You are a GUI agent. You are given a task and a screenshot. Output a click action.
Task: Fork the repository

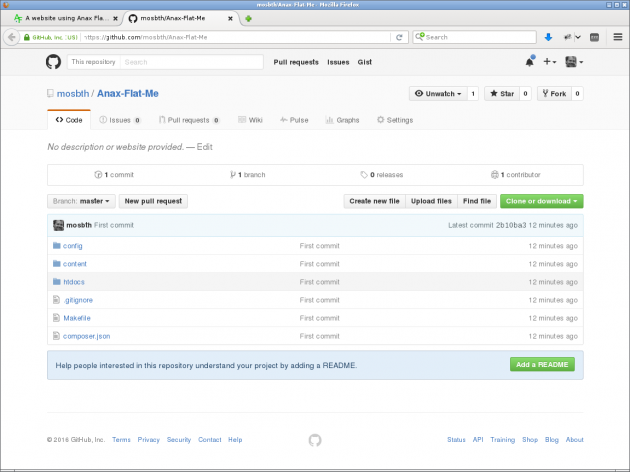(554, 94)
